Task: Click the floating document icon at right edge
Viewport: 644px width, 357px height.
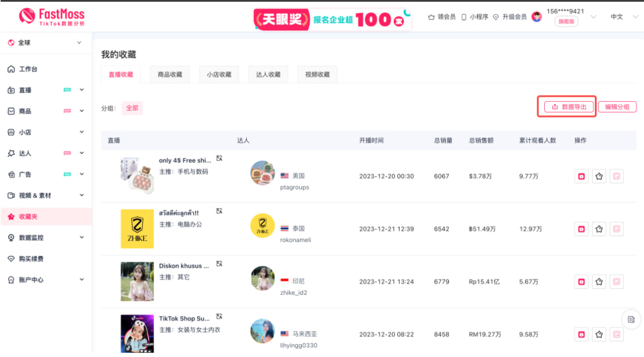Action: (631, 319)
